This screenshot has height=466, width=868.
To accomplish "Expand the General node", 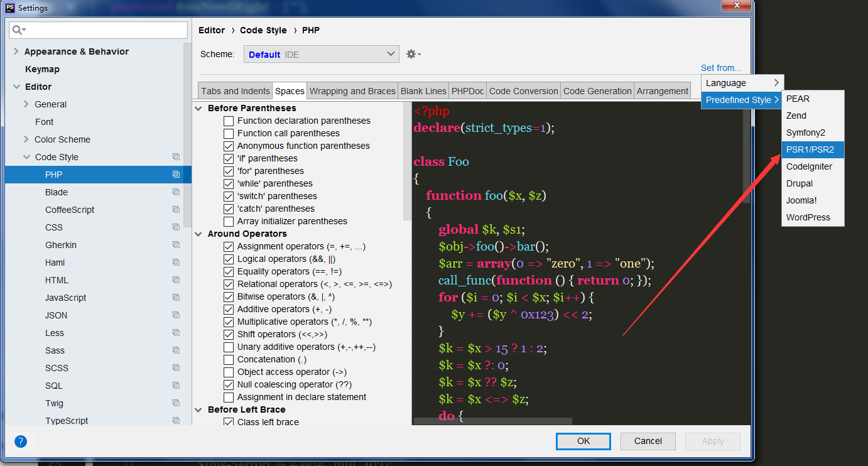I will coord(26,104).
